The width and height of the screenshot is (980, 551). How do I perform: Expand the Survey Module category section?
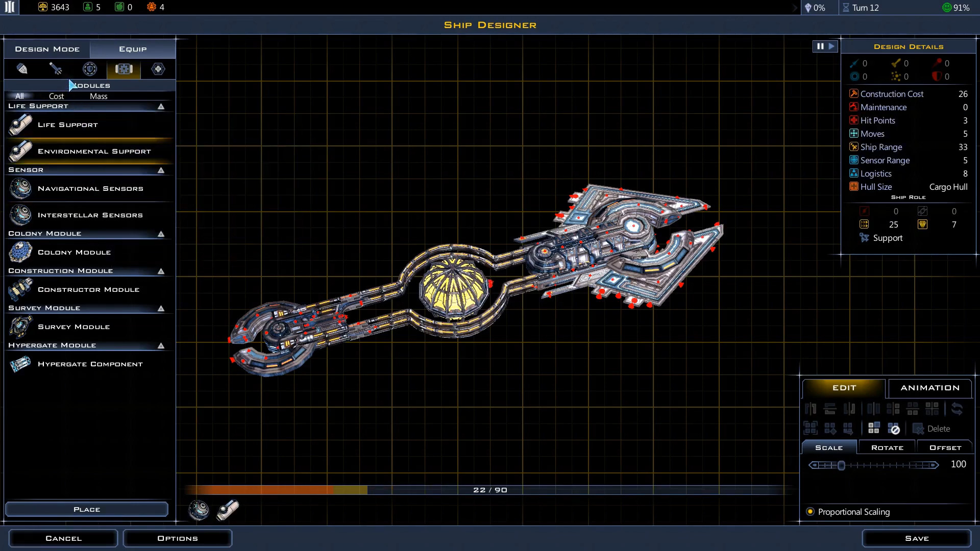pos(161,308)
